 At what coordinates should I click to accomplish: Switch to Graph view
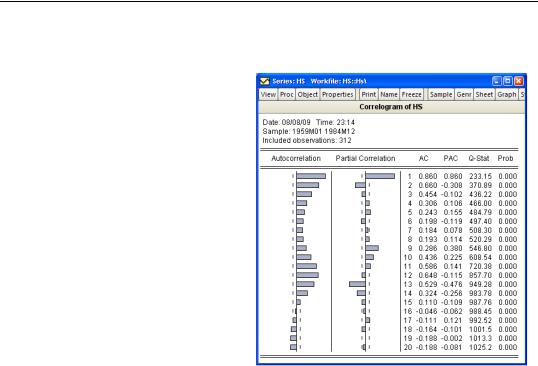pyautogui.click(x=506, y=94)
